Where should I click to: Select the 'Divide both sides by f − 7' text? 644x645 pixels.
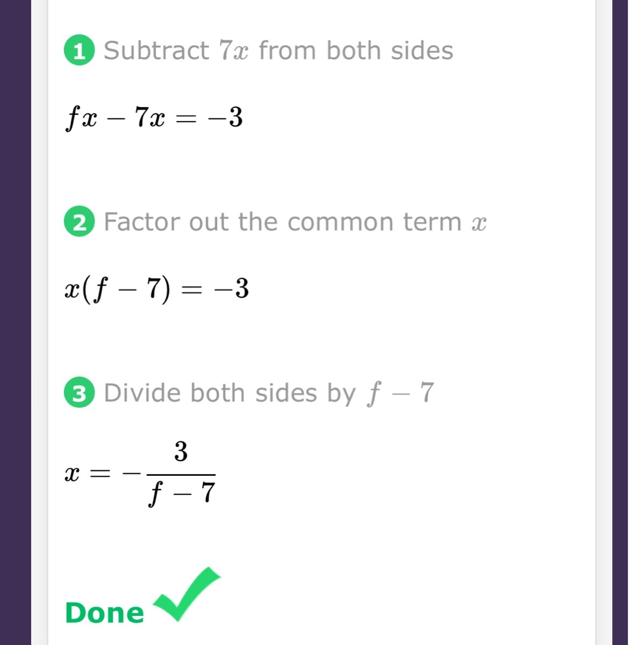pos(269,393)
